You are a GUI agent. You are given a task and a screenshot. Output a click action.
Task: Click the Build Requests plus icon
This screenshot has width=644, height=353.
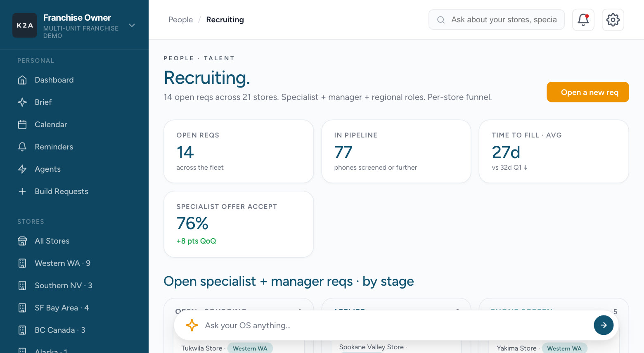(x=22, y=191)
